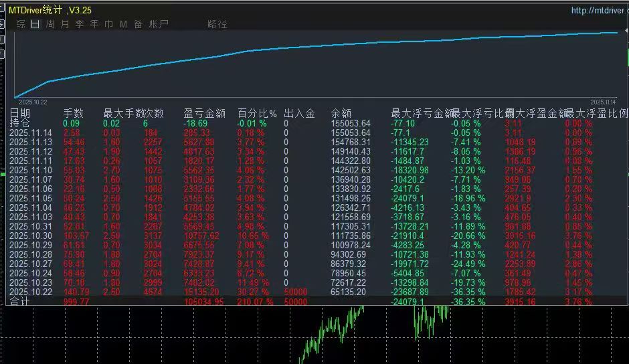Click the floating loss value -11345.23
The width and height of the screenshot is (629, 364).
pyautogui.click(x=410, y=142)
